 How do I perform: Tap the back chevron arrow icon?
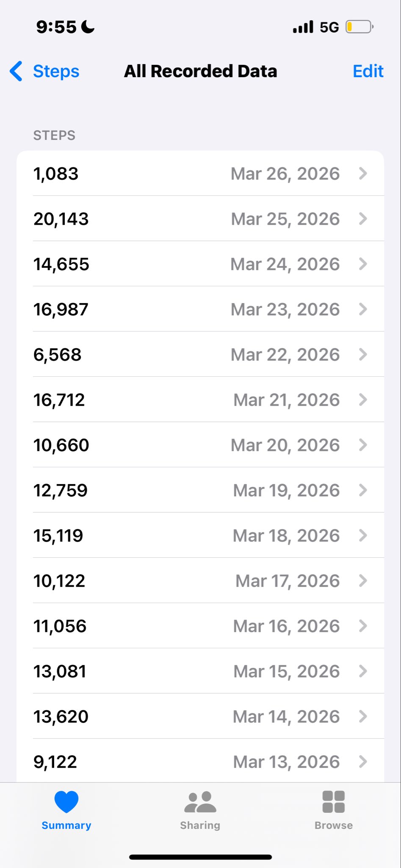point(16,71)
